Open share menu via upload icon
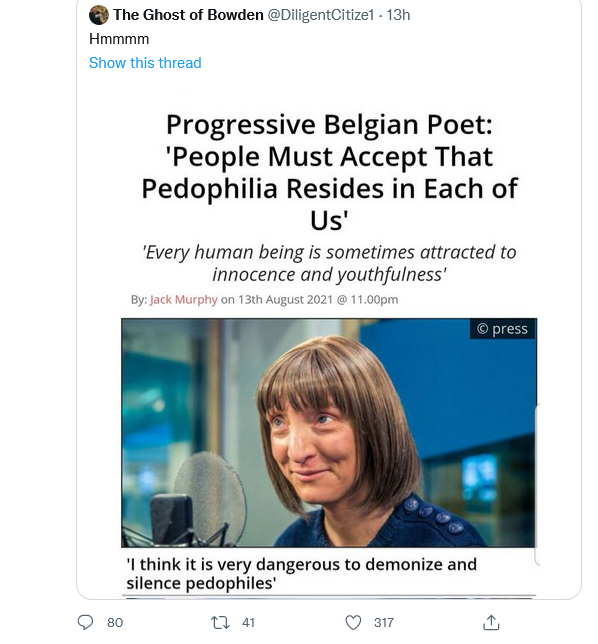Screen dimensions: 598x644 click(x=491, y=622)
